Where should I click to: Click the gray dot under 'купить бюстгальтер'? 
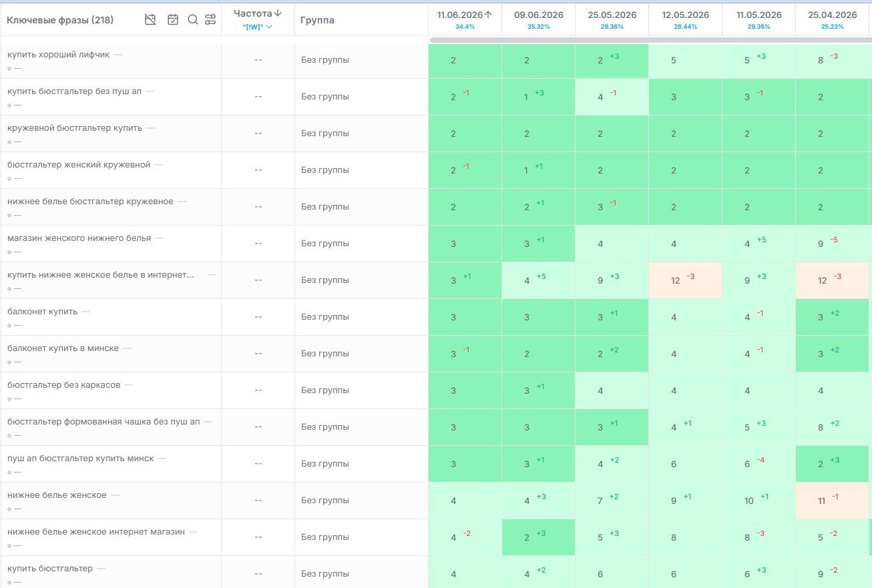point(9,583)
